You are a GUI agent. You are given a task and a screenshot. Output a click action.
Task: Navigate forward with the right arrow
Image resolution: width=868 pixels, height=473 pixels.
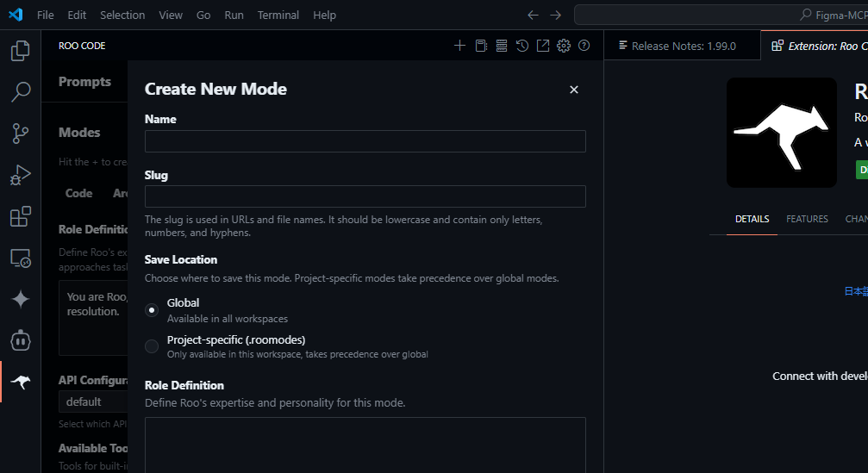click(556, 15)
